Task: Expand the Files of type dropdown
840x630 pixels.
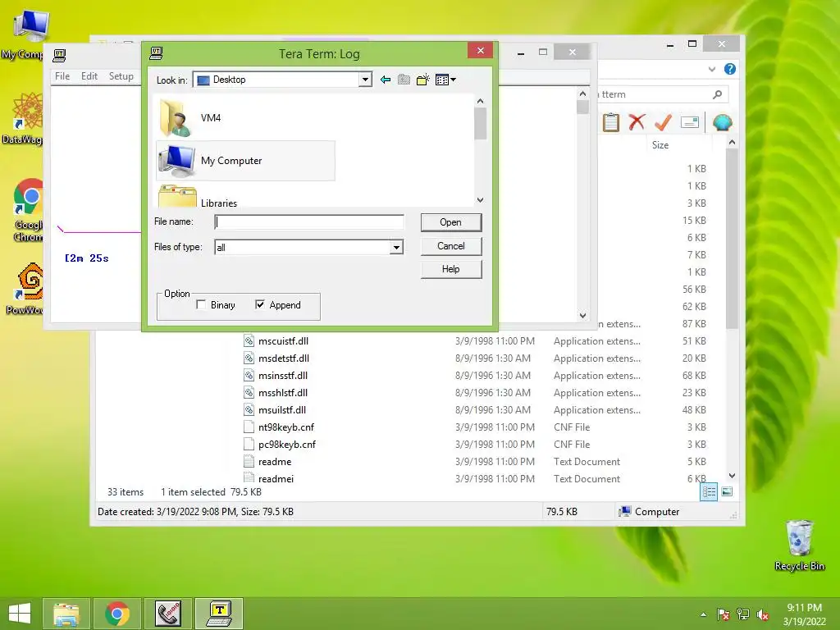Action: coord(396,248)
